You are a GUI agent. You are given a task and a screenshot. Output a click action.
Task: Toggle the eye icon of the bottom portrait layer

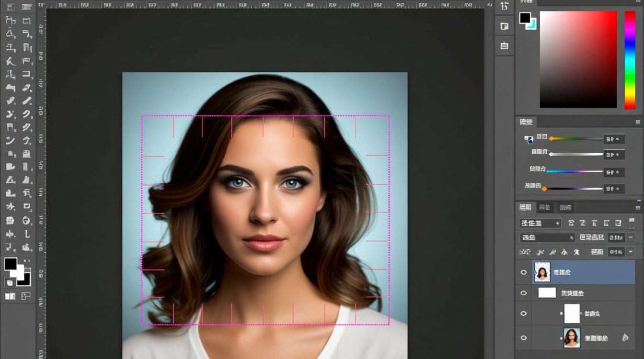pyautogui.click(x=523, y=337)
